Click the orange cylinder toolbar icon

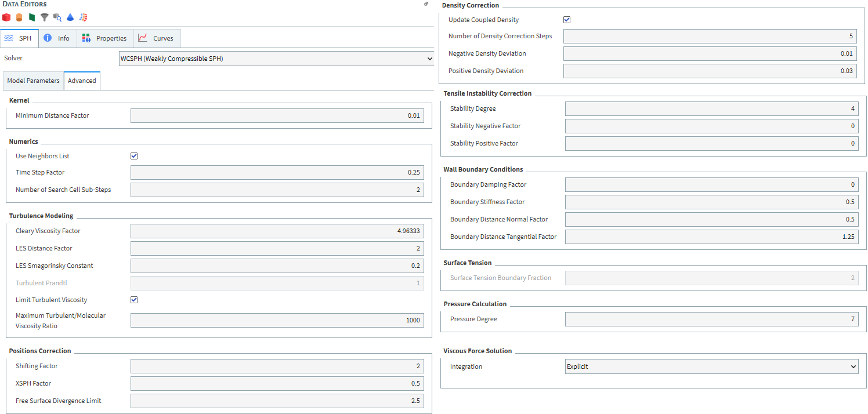click(19, 17)
